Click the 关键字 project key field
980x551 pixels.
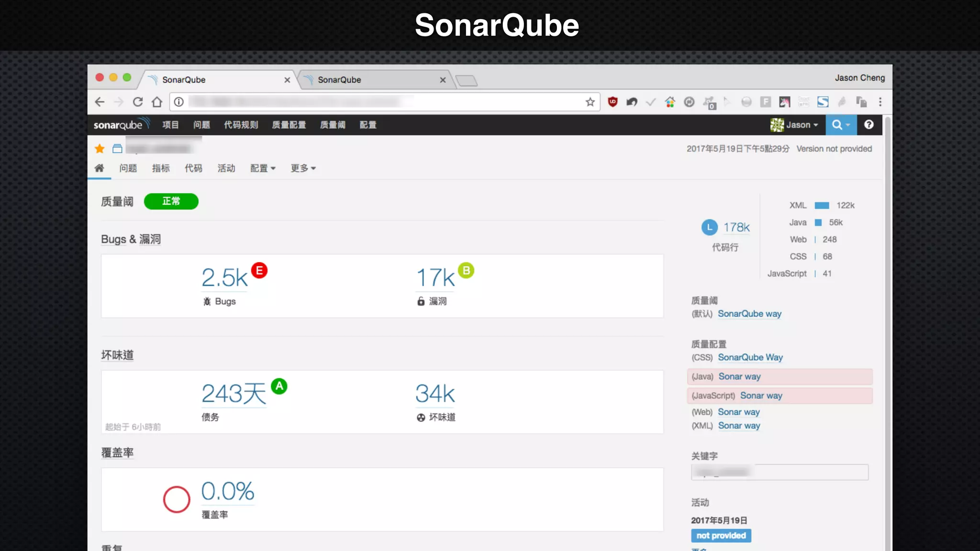click(780, 472)
